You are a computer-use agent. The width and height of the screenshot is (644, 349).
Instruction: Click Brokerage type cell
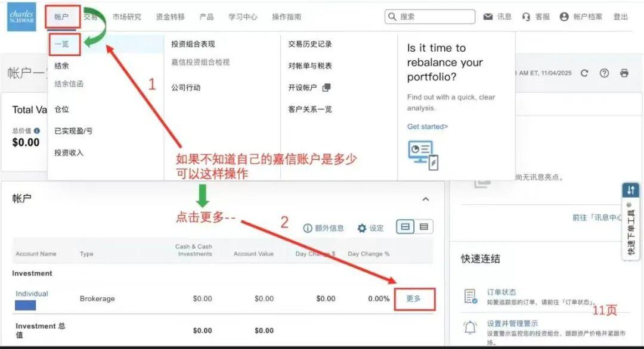coord(97,298)
